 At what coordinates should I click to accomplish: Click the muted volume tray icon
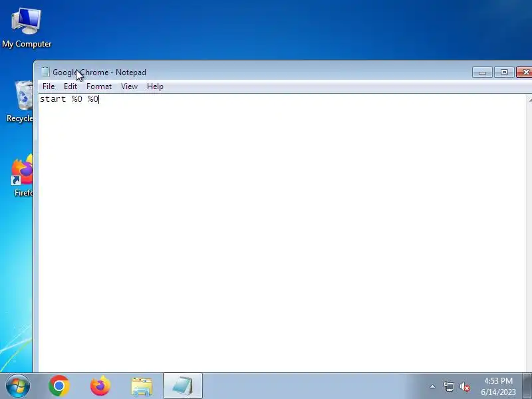tap(465, 387)
